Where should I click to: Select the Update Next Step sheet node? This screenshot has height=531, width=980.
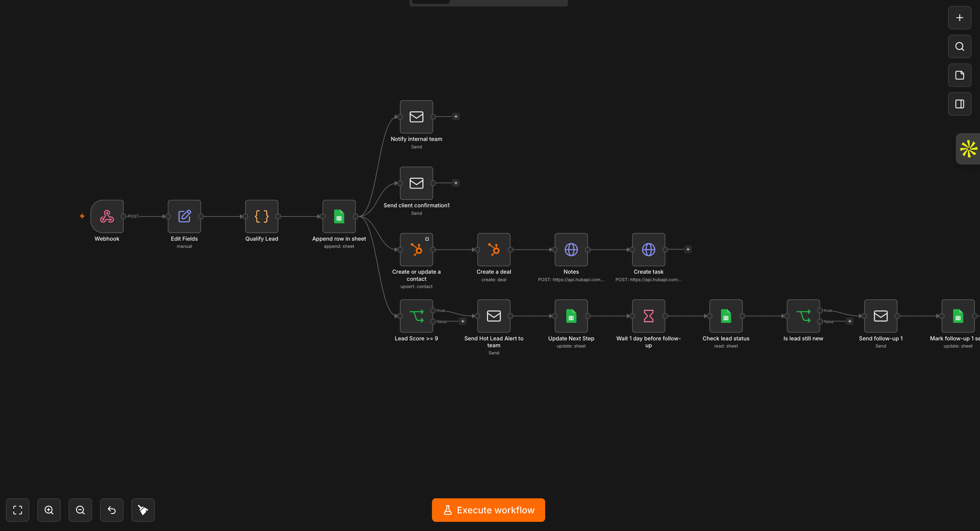571,316
